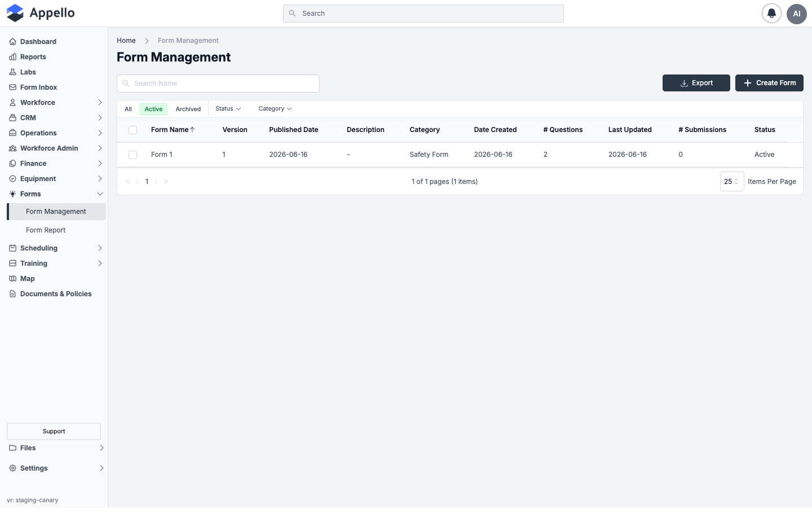Sort by the Form Name column header
812x518 pixels.
(173, 130)
